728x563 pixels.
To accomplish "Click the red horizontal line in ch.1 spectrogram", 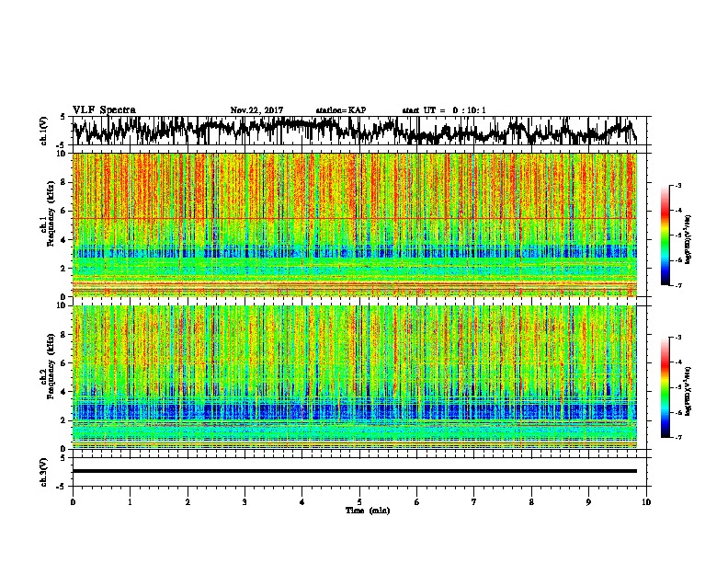I will click(x=355, y=218).
